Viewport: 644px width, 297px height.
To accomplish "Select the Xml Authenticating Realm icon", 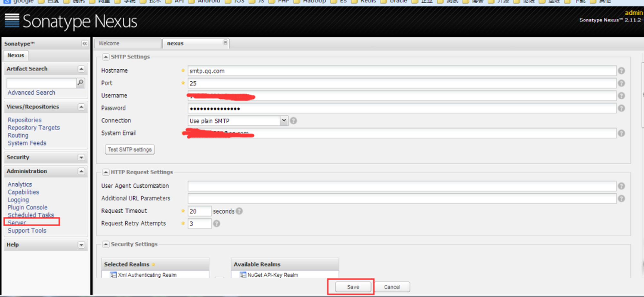I will click(x=113, y=275).
